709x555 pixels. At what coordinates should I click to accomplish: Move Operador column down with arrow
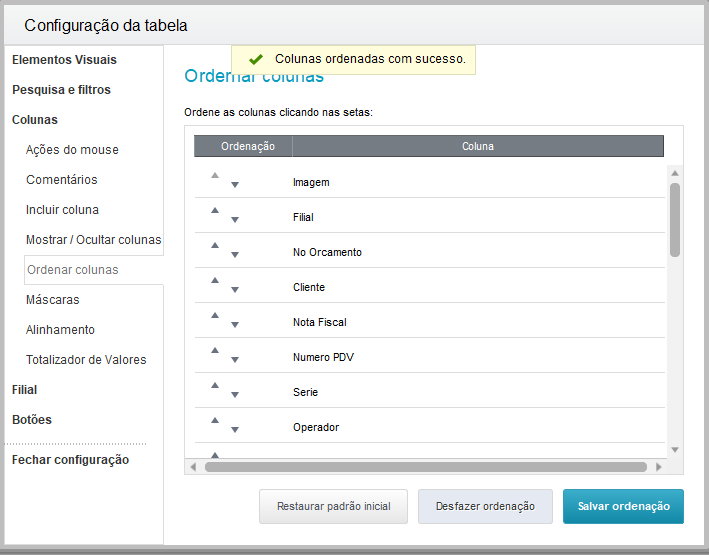pos(235,430)
